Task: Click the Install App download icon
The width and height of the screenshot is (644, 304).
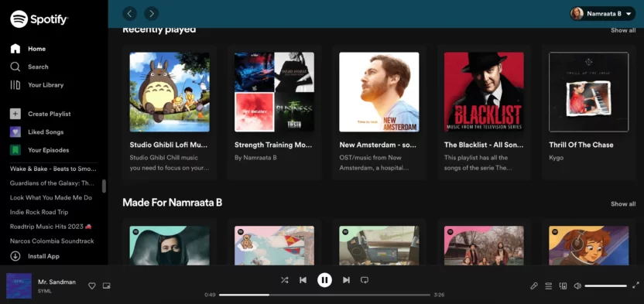Action: (15, 256)
